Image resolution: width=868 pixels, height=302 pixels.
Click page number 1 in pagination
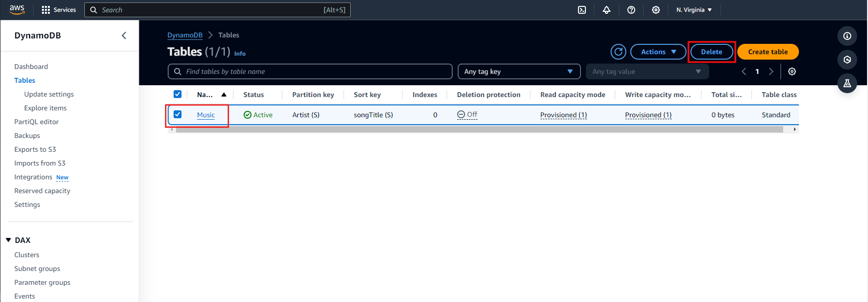[x=757, y=71]
